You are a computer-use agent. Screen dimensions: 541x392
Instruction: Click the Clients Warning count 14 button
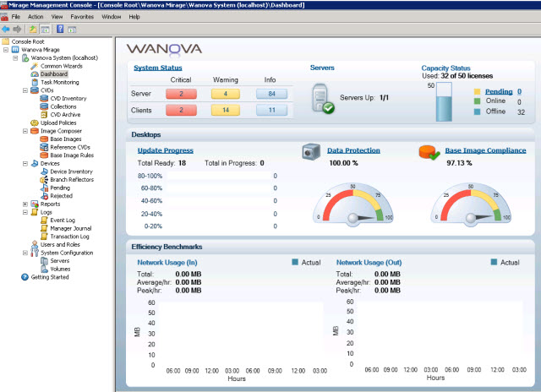pyautogui.click(x=226, y=110)
